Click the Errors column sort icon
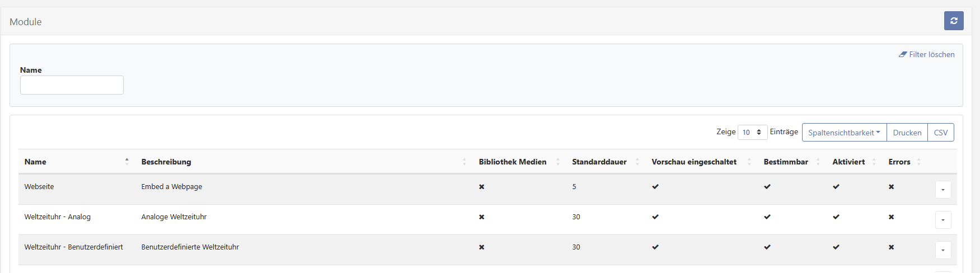Image resolution: width=980 pixels, height=273 pixels. coord(919,162)
